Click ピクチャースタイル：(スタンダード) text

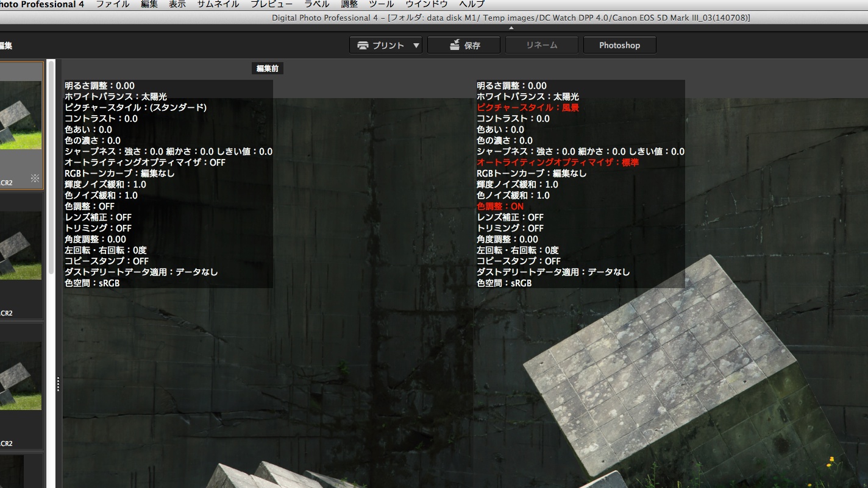[x=136, y=107]
